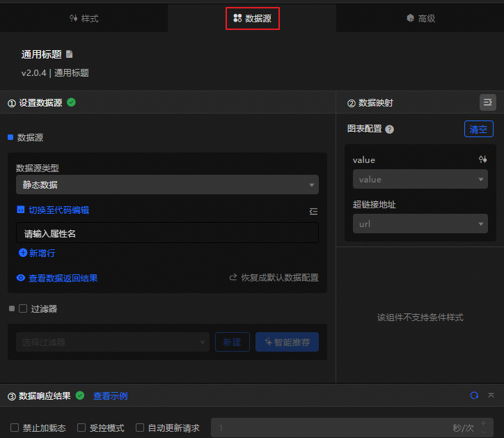Image resolution: width=504 pixels, height=438 pixels.
Task: Switch to the 样式 tab
Action: [x=84, y=18]
